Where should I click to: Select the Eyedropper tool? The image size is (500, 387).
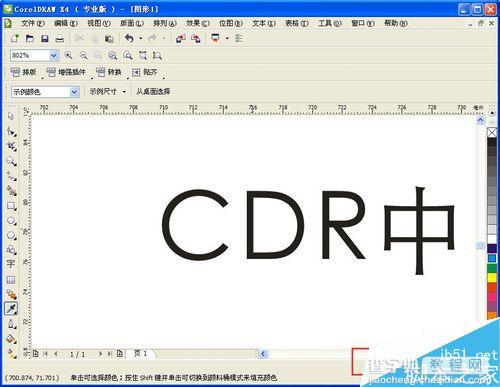(11, 309)
